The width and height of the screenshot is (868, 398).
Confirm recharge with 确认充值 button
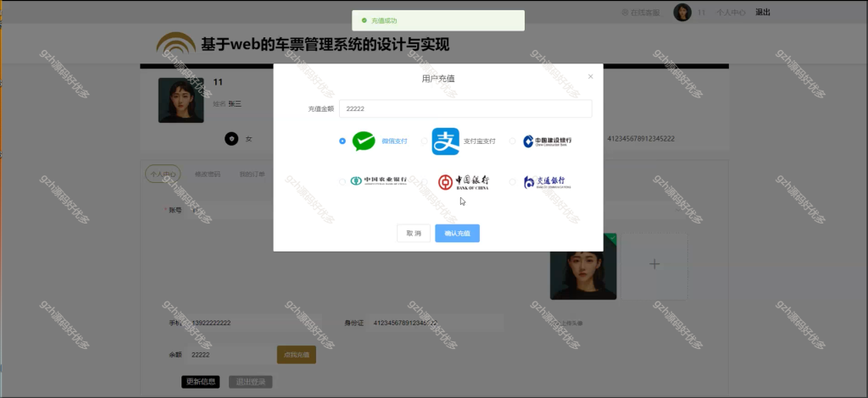coord(457,233)
